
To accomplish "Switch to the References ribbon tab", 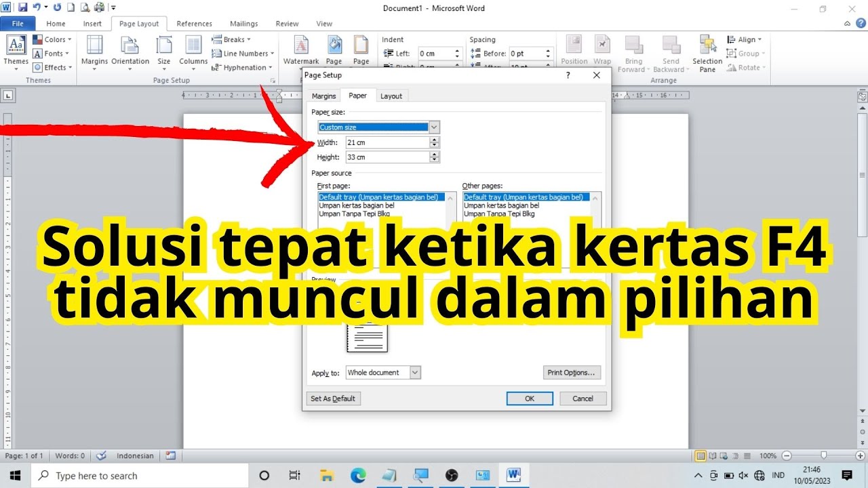I will click(194, 24).
